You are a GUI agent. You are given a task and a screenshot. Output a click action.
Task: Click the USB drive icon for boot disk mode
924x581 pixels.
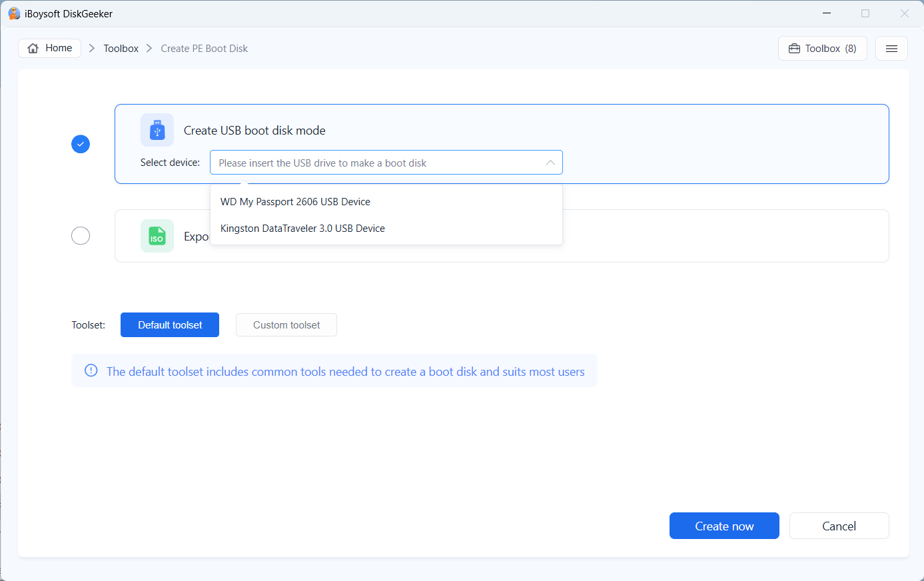point(157,130)
